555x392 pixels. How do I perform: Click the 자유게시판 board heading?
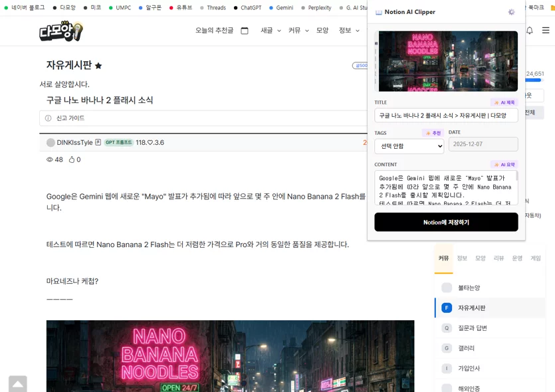[x=69, y=65]
